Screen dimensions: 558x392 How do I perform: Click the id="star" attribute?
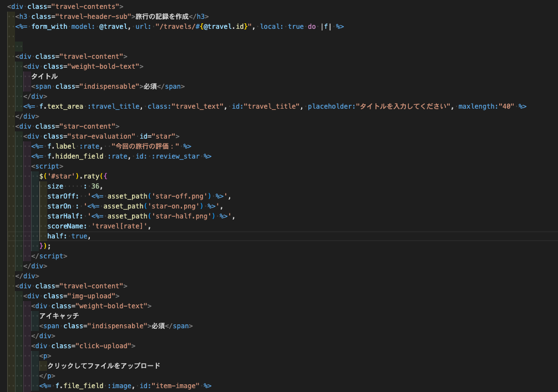point(158,136)
